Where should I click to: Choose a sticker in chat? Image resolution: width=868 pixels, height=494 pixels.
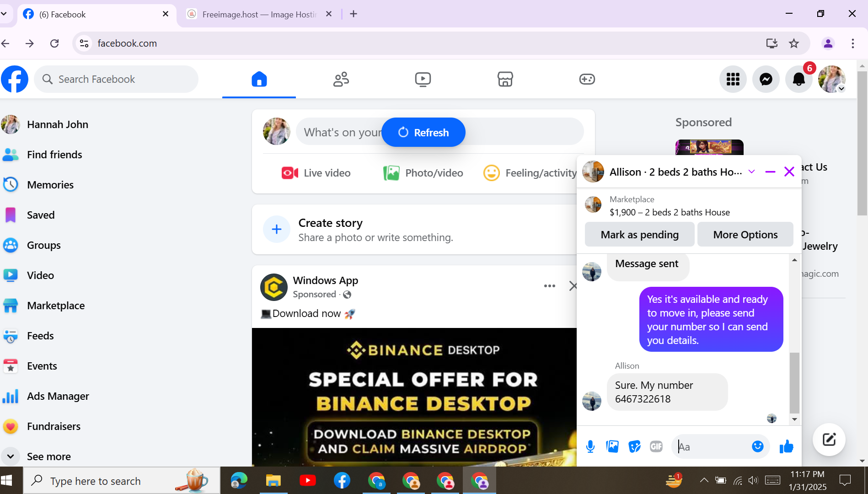(x=634, y=446)
